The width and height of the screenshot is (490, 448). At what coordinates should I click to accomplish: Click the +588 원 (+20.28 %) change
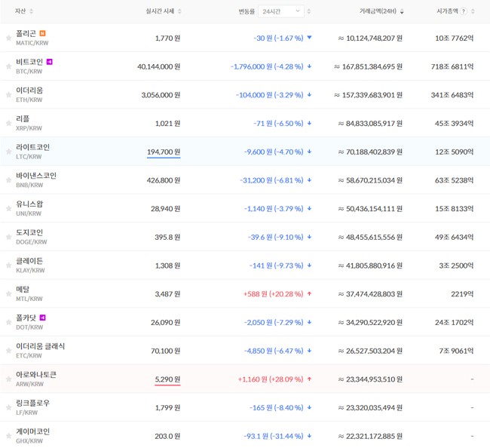(273, 294)
